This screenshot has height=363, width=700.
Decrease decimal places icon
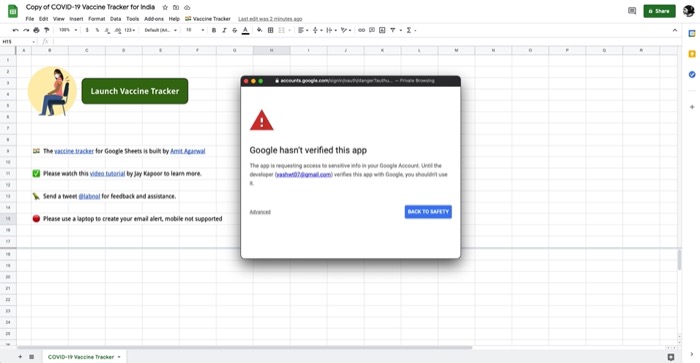(x=107, y=30)
